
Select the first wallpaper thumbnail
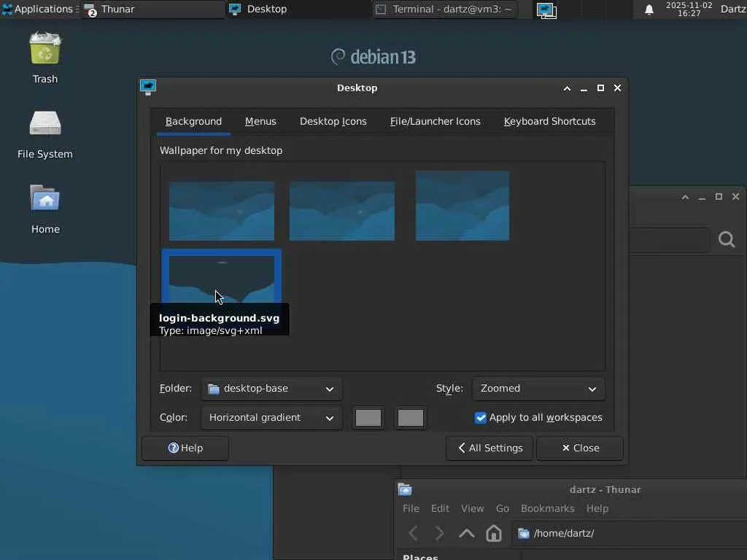click(222, 211)
